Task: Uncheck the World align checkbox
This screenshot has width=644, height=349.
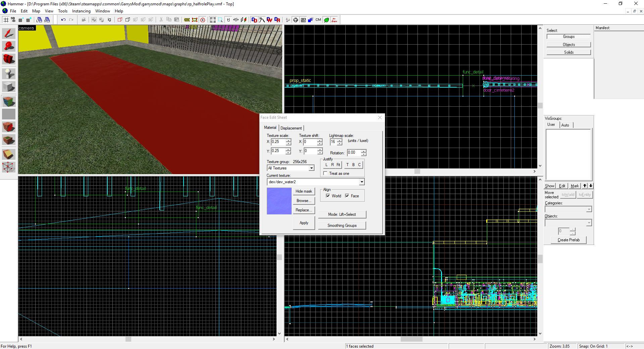Action: (x=328, y=196)
